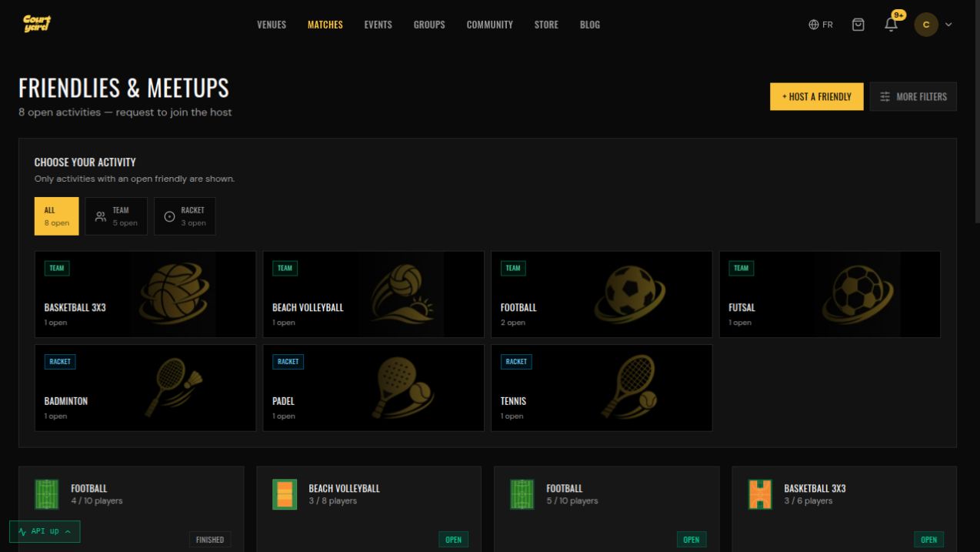980x552 pixels.
Task: Expand the API up status widget
Action: click(x=45, y=531)
